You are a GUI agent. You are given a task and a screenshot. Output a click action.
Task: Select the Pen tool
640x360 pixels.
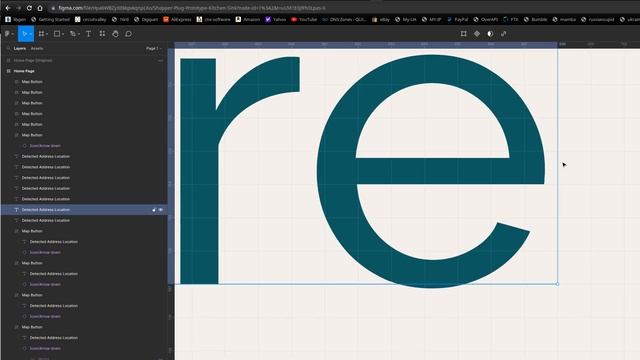tap(72, 34)
